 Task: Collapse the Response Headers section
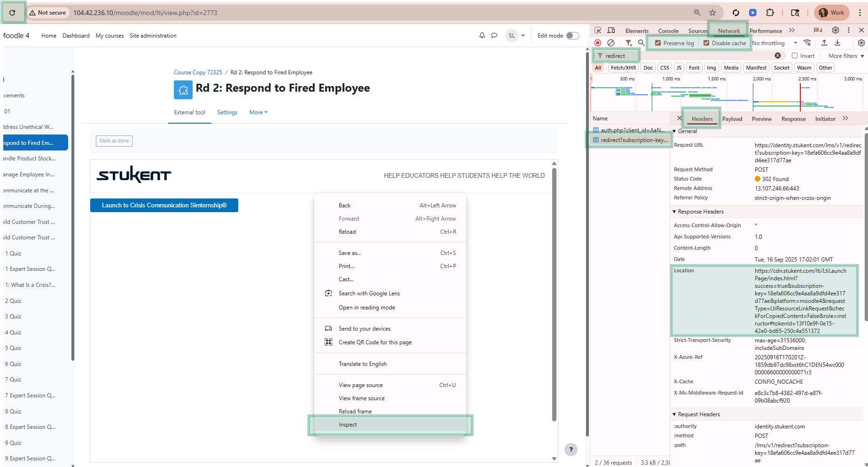coord(674,212)
